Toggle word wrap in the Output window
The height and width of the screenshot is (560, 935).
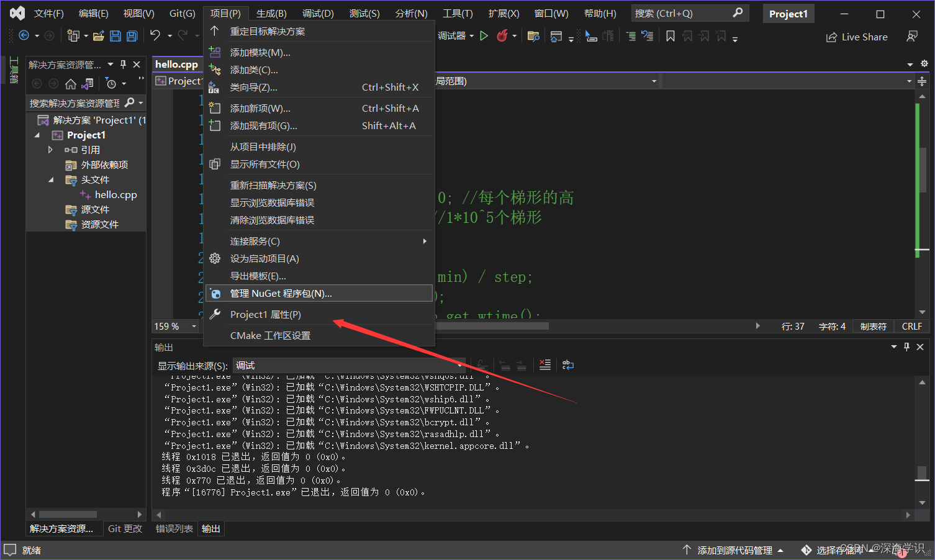(567, 365)
